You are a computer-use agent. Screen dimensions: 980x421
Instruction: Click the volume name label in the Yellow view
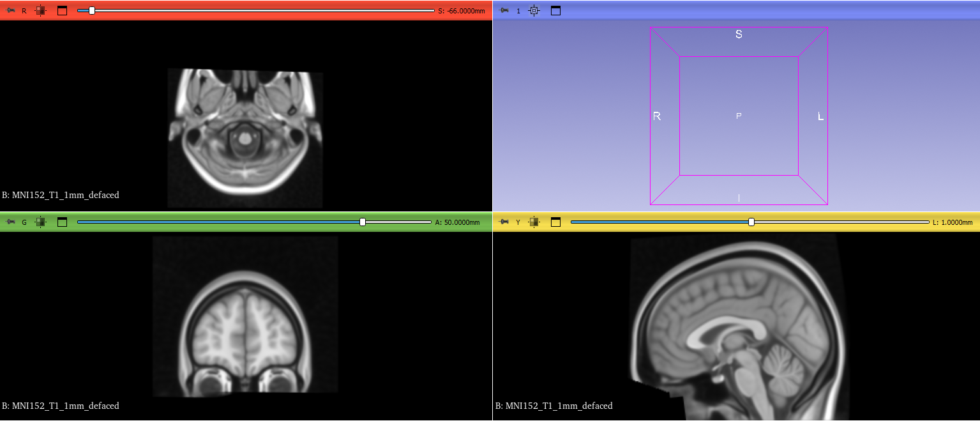point(554,406)
